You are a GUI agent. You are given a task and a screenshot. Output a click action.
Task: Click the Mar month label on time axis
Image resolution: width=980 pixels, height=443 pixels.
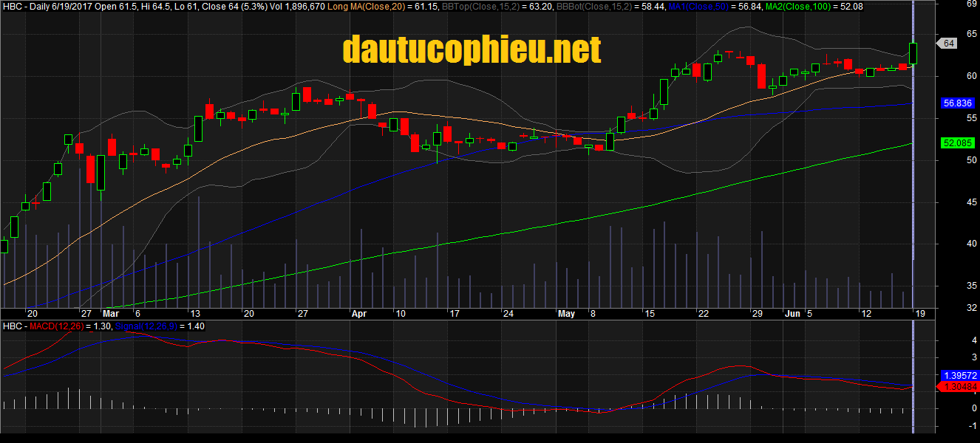coord(110,314)
